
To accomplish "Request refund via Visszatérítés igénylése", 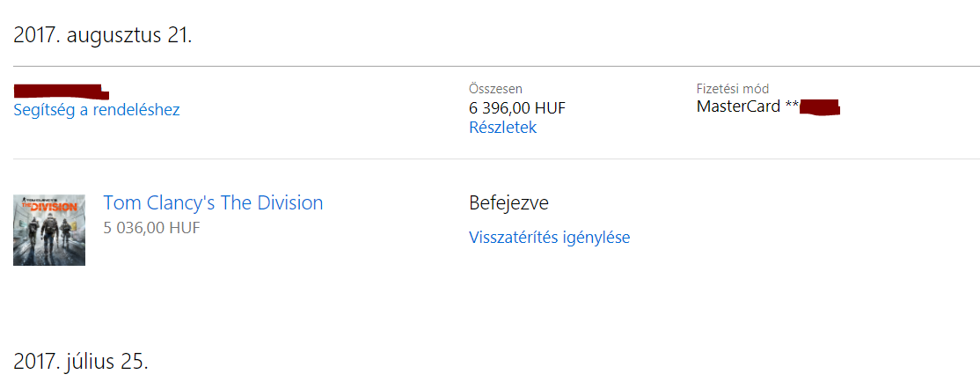I will click(x=549, y=238).
